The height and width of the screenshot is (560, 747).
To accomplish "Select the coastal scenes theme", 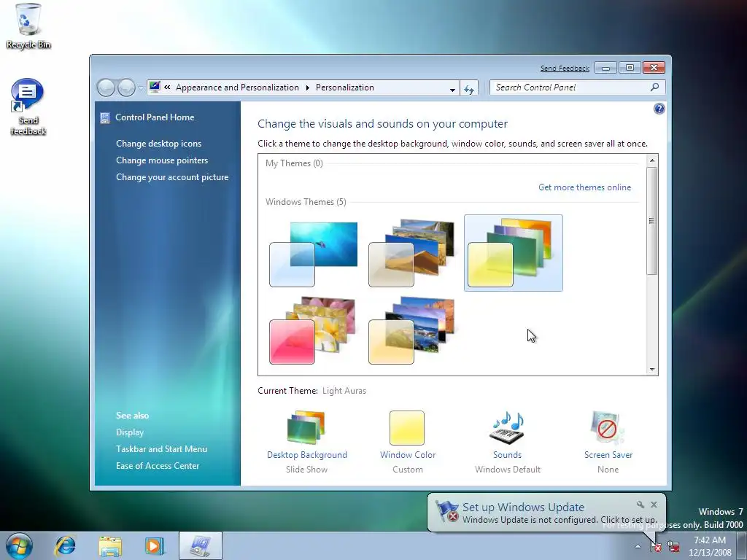I will [411, 330].
